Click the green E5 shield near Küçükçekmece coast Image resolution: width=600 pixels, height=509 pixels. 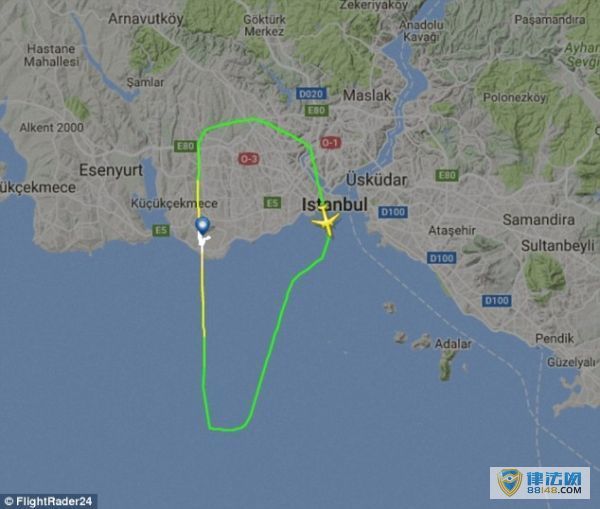pos(161,230)
